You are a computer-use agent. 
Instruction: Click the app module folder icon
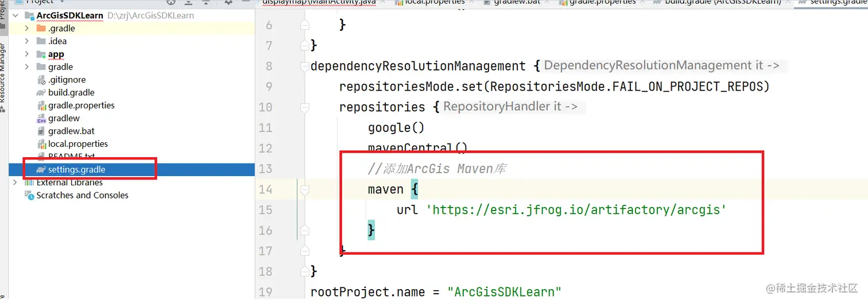click(41, 54)
